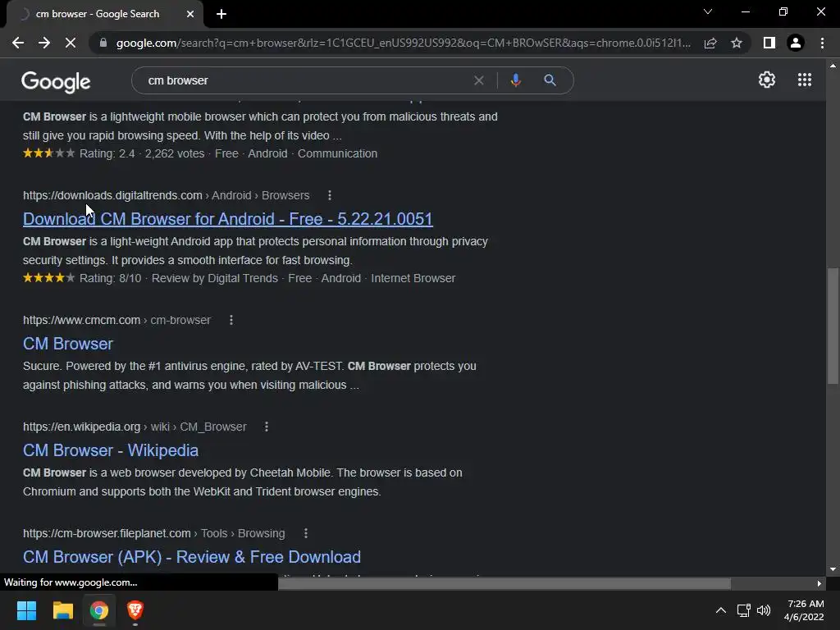Open new browser tab with plus button
This screenshot has height=630, width=840.
(x=221, y=14)
